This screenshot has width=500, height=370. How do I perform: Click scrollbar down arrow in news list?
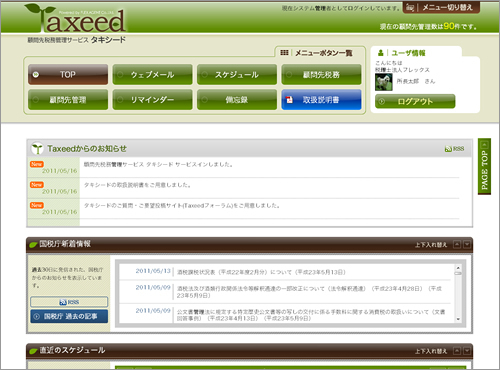pos(458,319)
